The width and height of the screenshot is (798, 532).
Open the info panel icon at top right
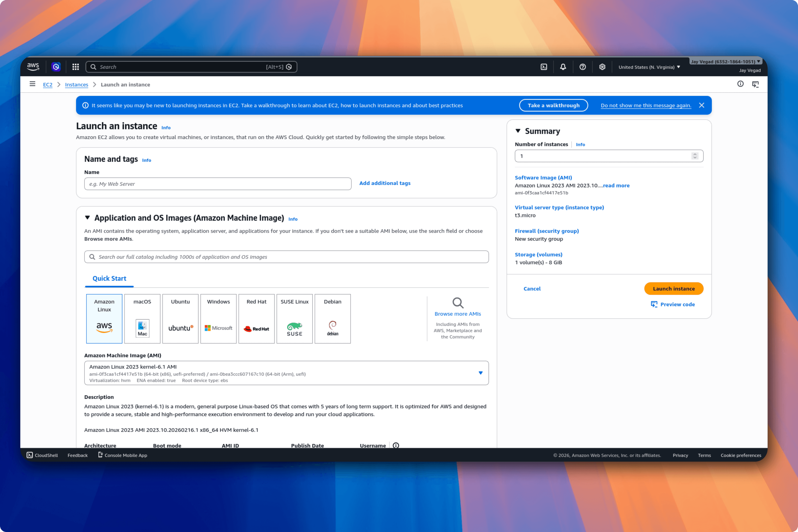pyautogui.click(x=740, y=84)
